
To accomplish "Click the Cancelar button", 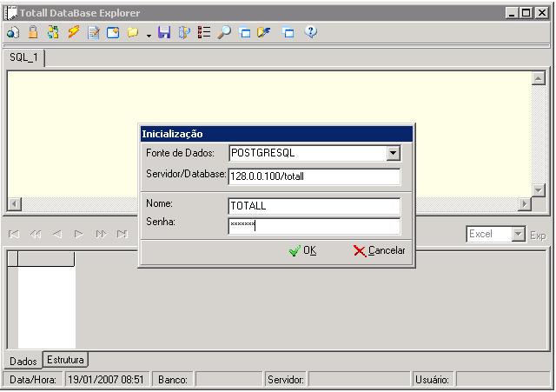I will coord(379,251).
